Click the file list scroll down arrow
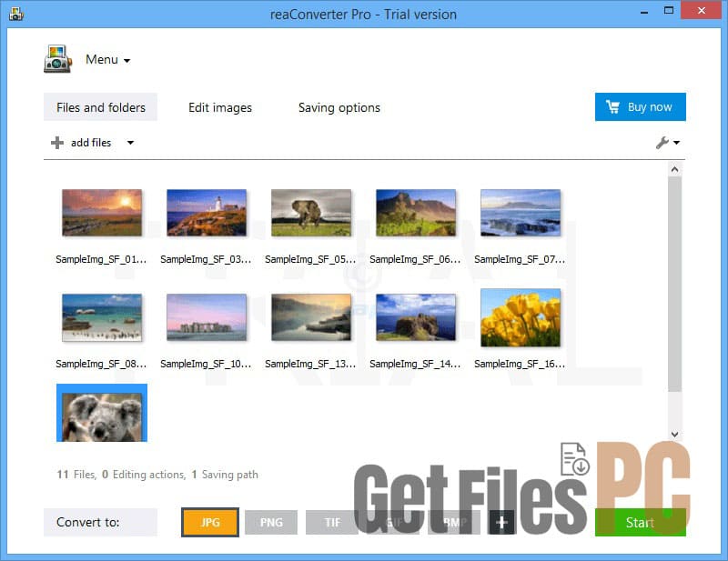The height and width of the screenshot is (561, 728). pyautogui.click(x=674, y=435)
